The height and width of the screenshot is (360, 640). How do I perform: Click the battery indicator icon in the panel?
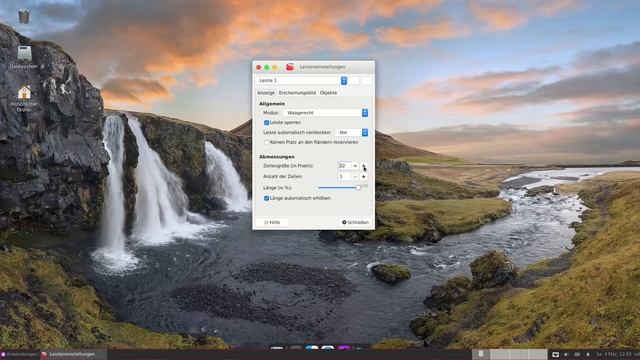(577, 355)
